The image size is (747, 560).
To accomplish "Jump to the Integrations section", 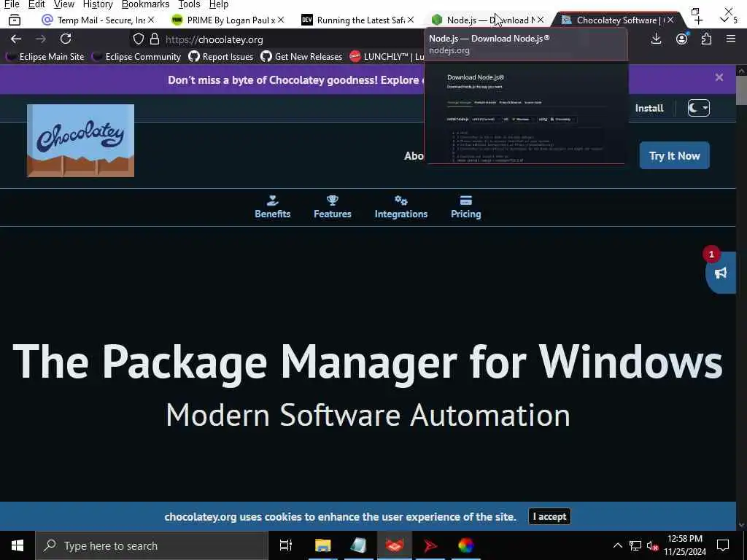I will coord(401,207).
